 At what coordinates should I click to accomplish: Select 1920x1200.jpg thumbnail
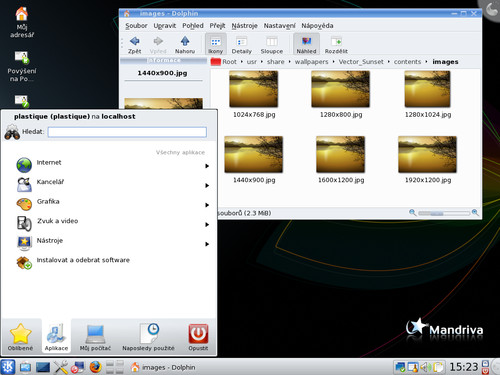427,154
